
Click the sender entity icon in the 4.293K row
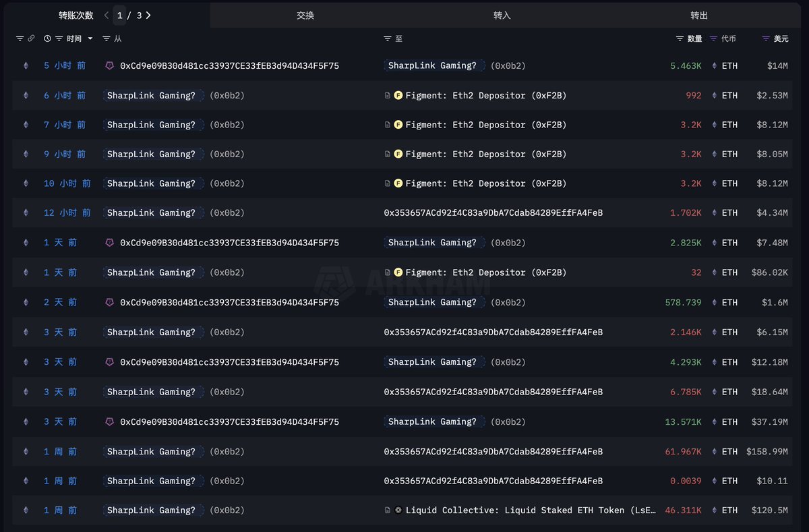coord(110,362)
